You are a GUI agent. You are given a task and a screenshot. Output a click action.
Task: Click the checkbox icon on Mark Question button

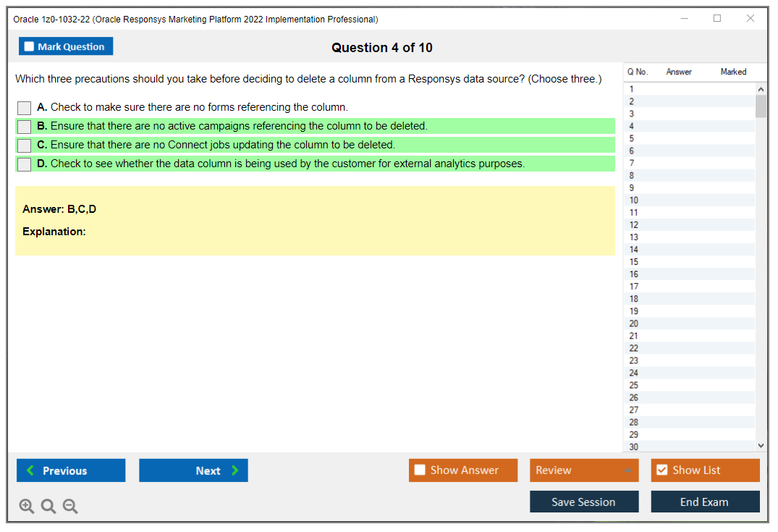click(28, 46)
